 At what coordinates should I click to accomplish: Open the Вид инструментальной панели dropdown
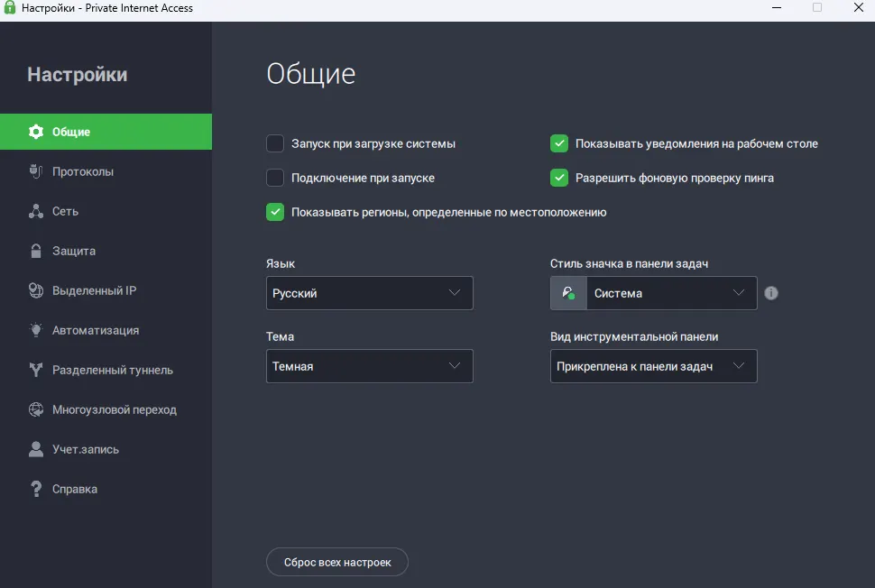point(653,366)
